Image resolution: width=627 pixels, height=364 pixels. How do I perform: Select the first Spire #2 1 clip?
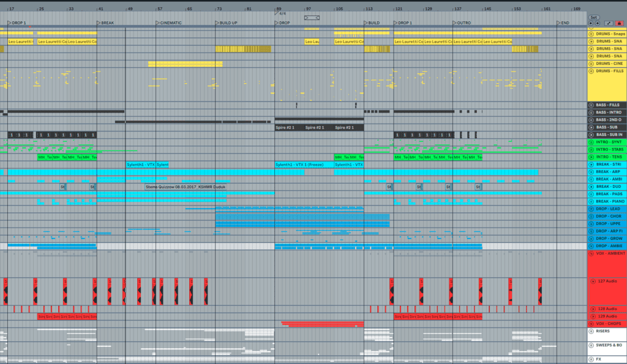(x=285, y=128)
